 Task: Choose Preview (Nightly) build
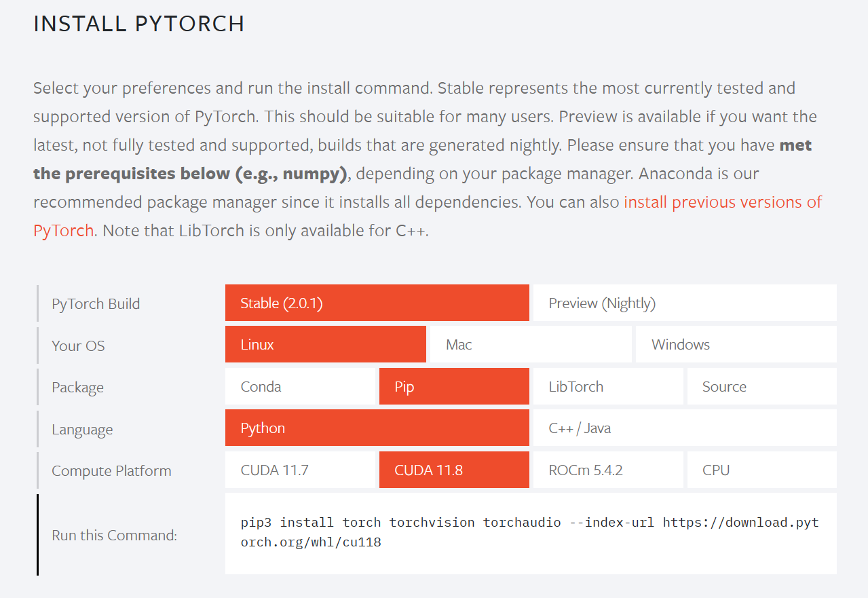coord(685,303)
